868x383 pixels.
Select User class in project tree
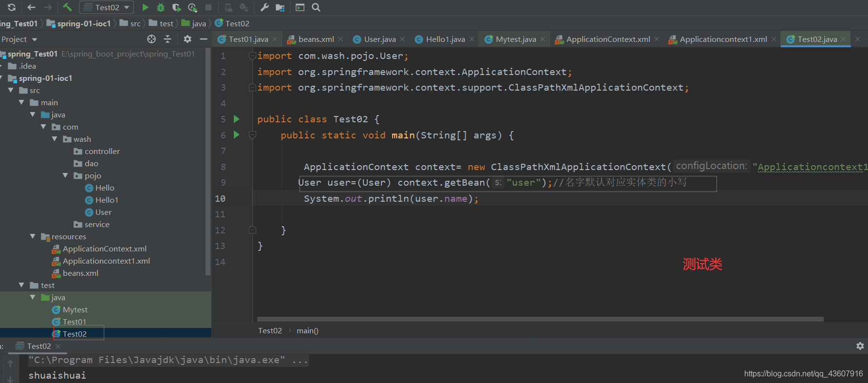[98, 212]
